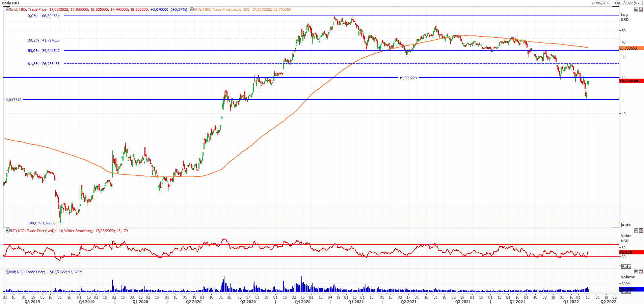Click the Q4 2020 label on time axis
This screenshot has height=304, width=644.
coord(302,302)
